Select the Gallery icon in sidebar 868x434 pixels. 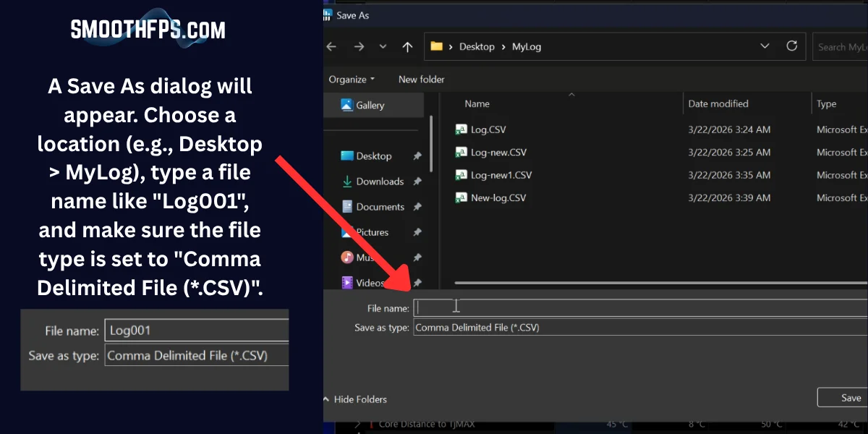[x=347, y=104]
